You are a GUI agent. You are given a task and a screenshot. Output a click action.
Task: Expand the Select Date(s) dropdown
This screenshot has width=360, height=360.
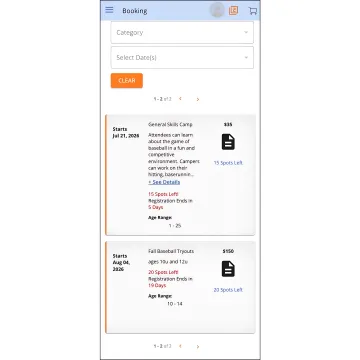(182, 57)
